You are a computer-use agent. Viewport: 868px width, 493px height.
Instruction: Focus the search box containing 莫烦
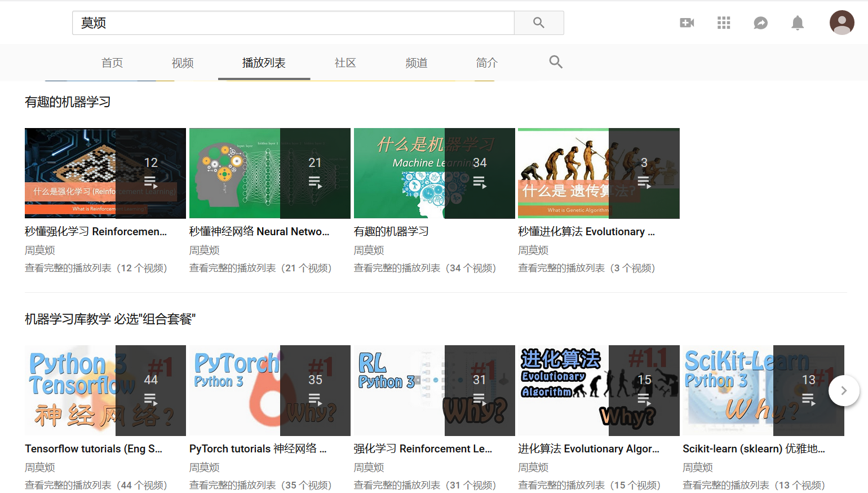tap(293, 23)
